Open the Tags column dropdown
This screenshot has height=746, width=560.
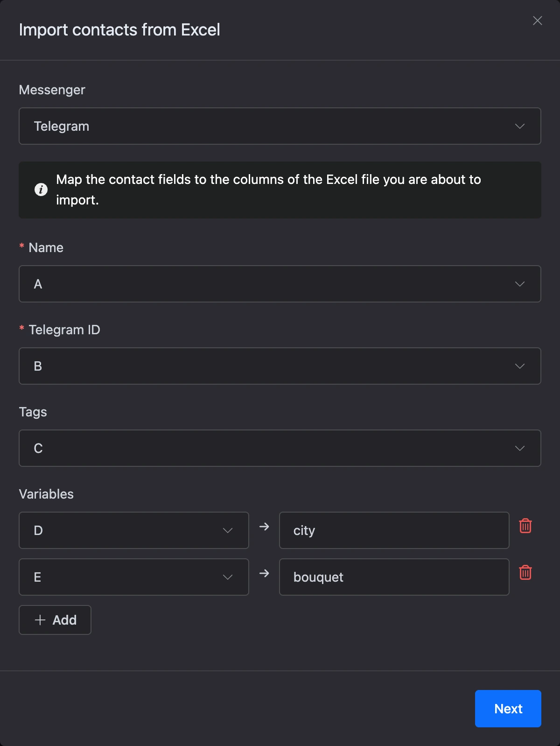(280, 448)
